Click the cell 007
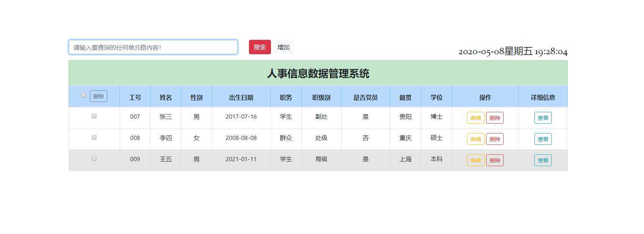 (135, 117)
